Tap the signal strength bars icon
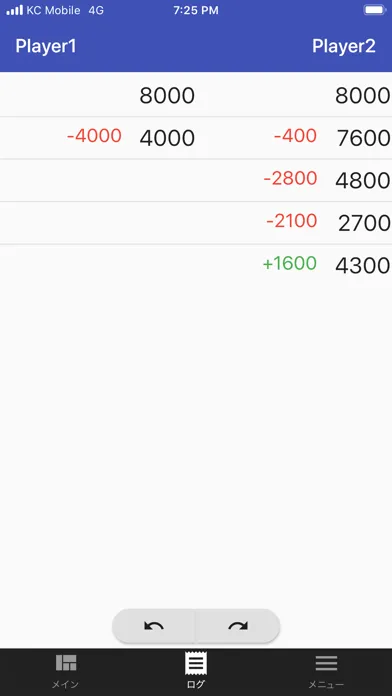This screenshot has width=392, height=696. 15,10
